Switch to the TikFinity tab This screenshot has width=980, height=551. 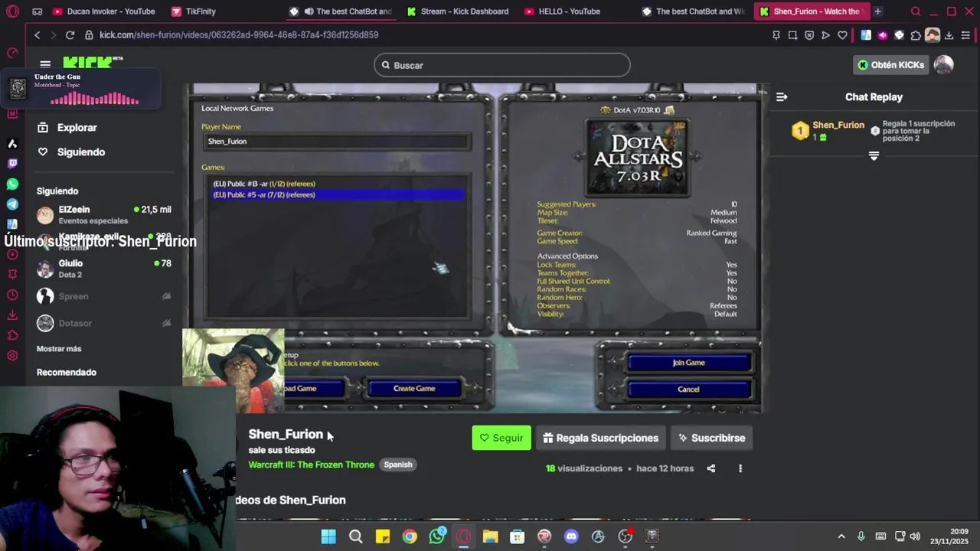pos(194,11)
